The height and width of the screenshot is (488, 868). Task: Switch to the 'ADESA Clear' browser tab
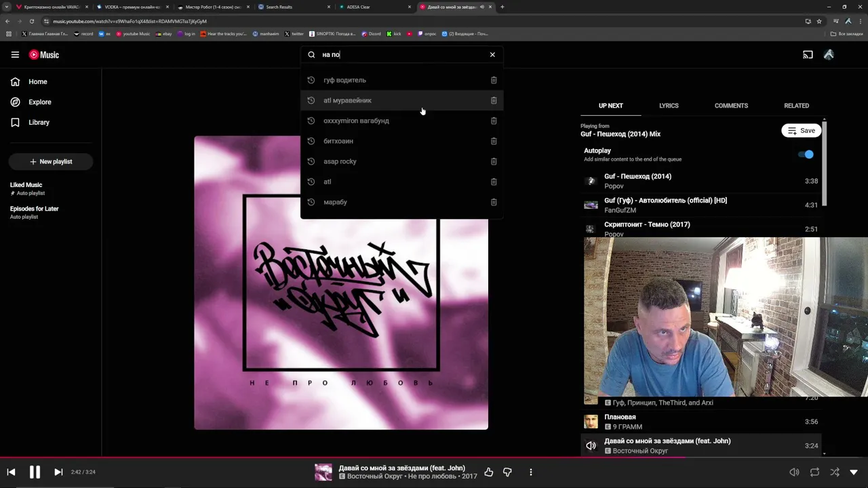[375, 7]
